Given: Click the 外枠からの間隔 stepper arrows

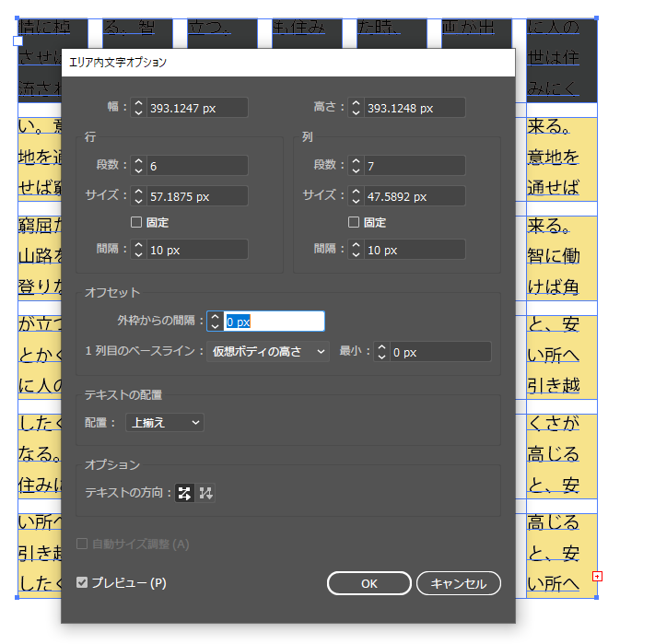Looking at the screenshot, I should tap(216, 322).
